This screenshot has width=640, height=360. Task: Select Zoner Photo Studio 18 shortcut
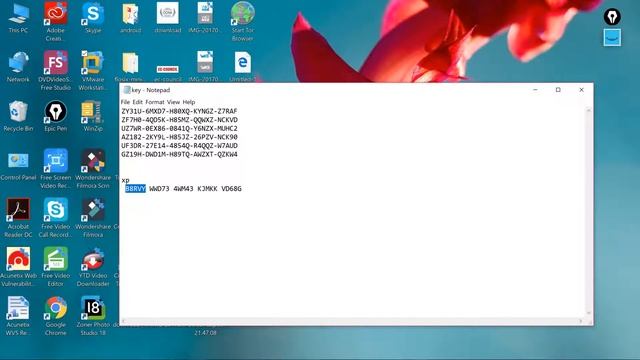(93, 316)
